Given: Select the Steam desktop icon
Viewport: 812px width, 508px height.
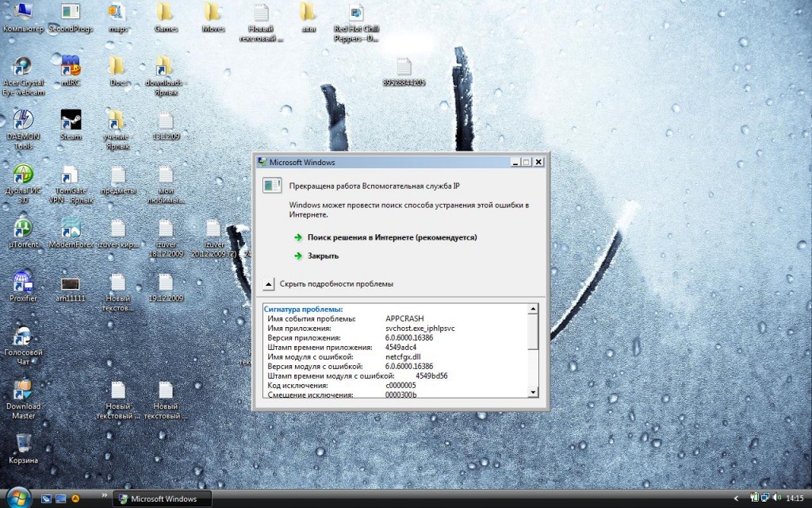Looking at the screenshot, I should (71, 125).
